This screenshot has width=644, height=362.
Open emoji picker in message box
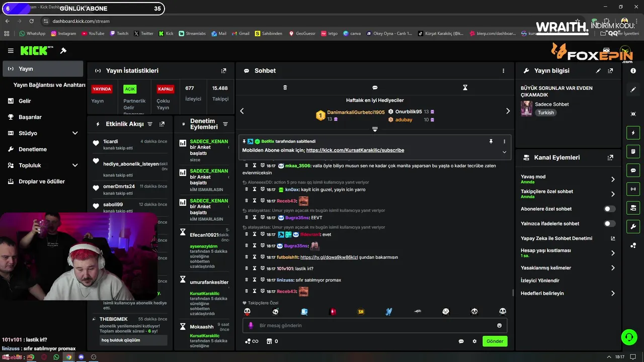coord(499,325)
